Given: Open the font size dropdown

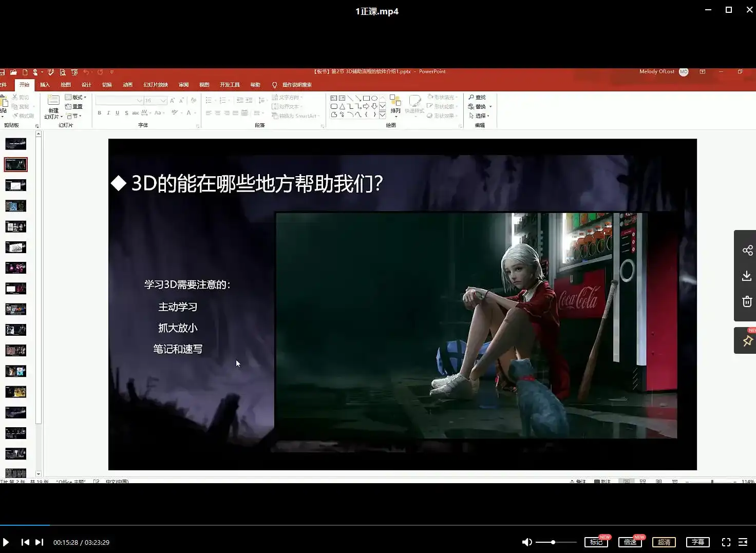Looking at the screenshot, I should click(163, 100).
